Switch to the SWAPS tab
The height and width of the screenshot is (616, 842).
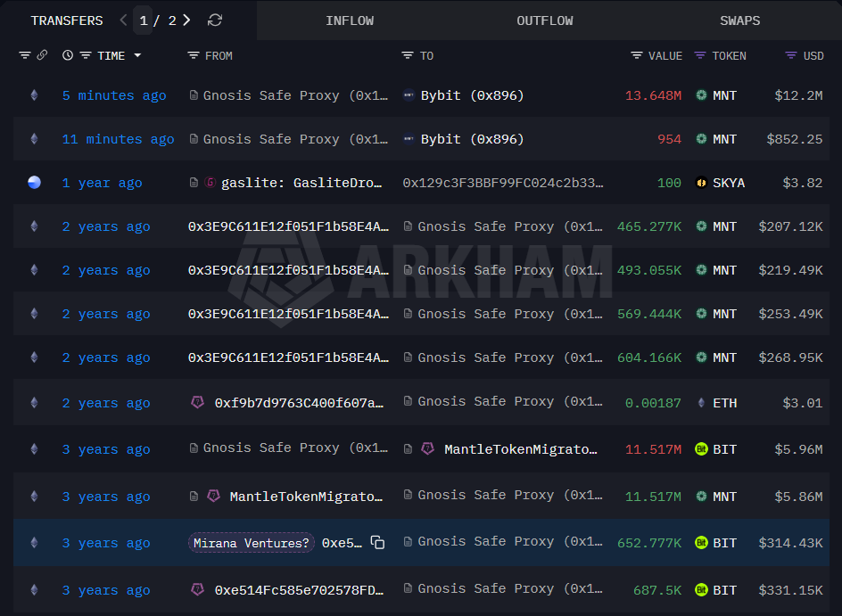pos(739,21)
